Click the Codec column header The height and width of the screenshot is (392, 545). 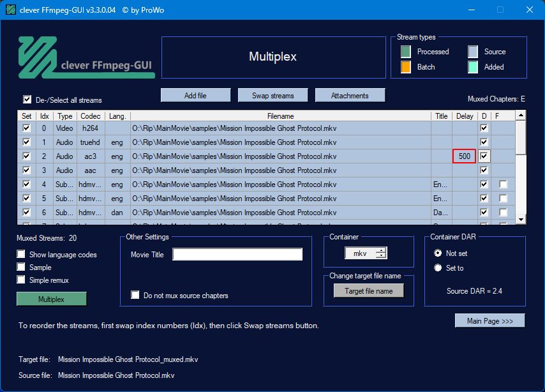point(91,116)
